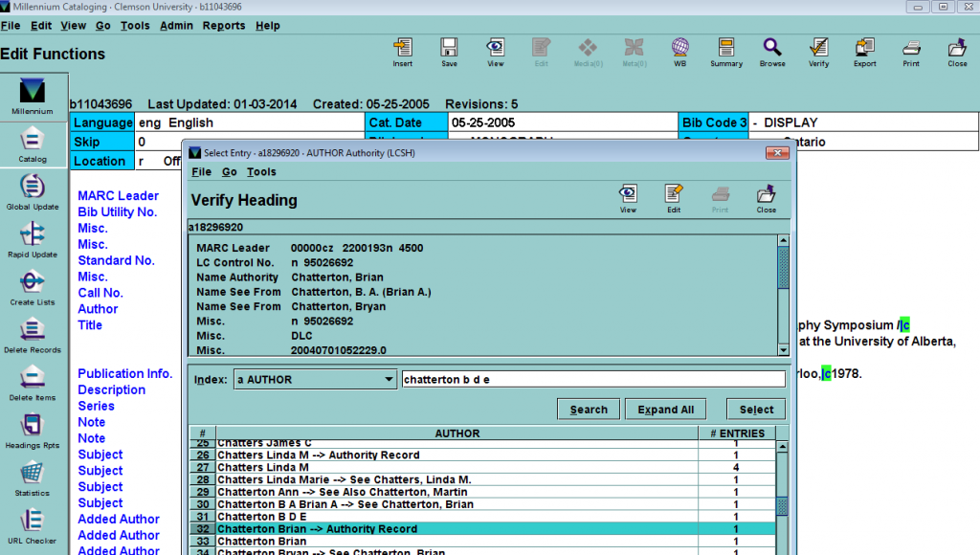Image resolution: width=980 pixels, height=555 pixels.
Task: Open Statistics mode
Action: click(x=33, y=479)
